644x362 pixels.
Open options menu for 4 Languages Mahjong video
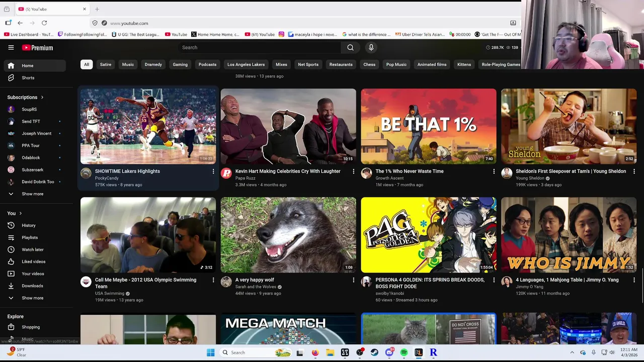tap(634, 280)
